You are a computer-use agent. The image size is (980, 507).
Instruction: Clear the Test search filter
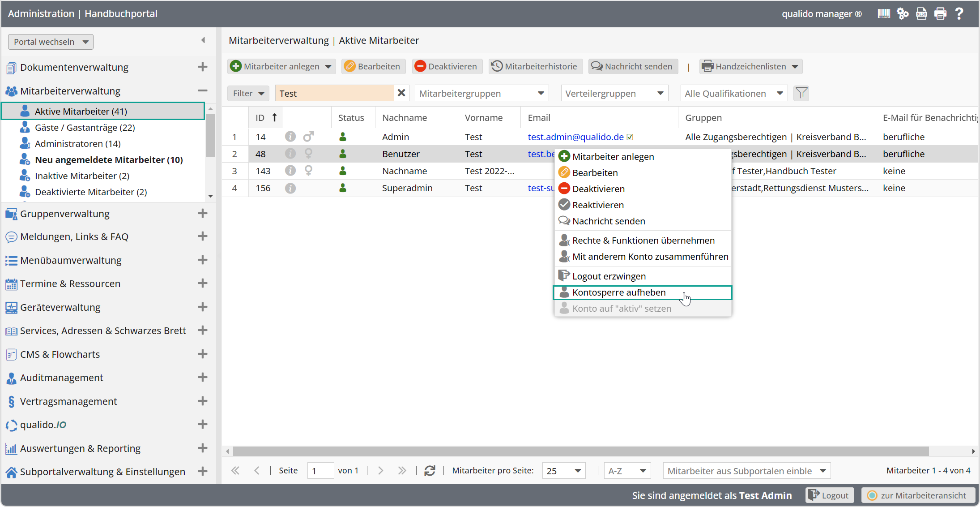click(401, 93)
